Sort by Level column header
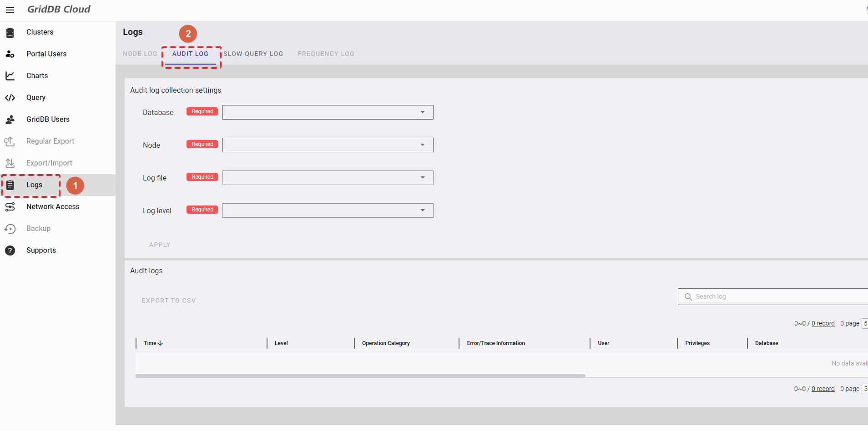This screenshot has height=431, width=868. [x=281, y=343]
